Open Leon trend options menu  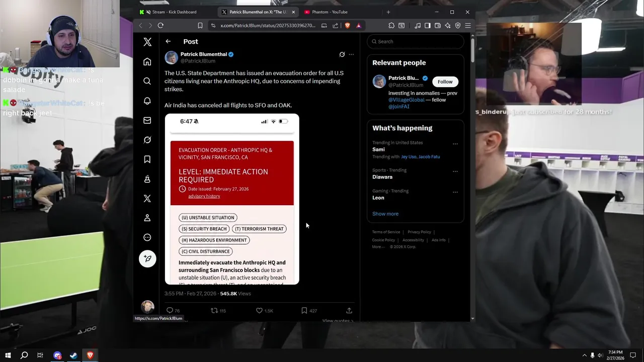(455, 192)
